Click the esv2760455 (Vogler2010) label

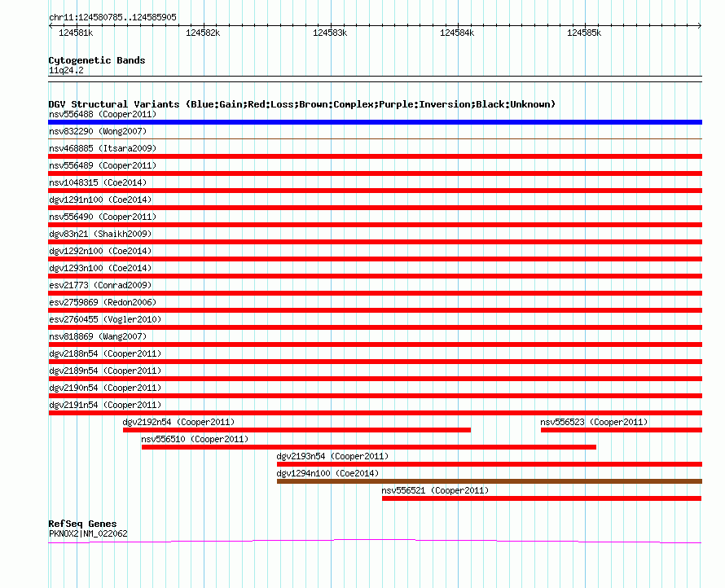pos(105,319)
